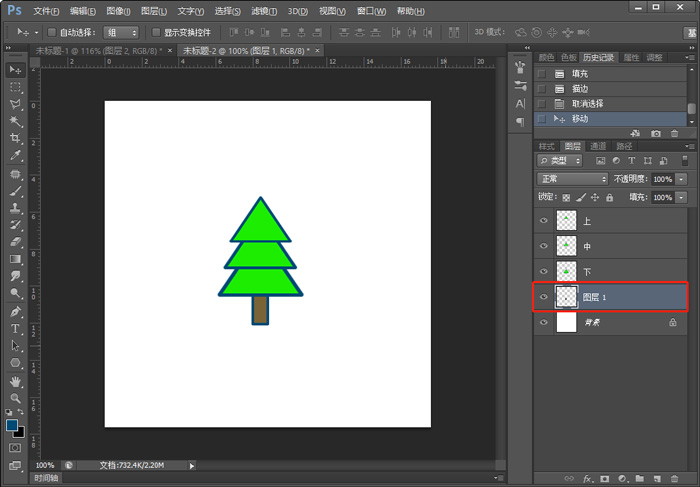The image size is (700, 487).
Task: Select the Polygonal Lasso tool
Action: point(15,104)
